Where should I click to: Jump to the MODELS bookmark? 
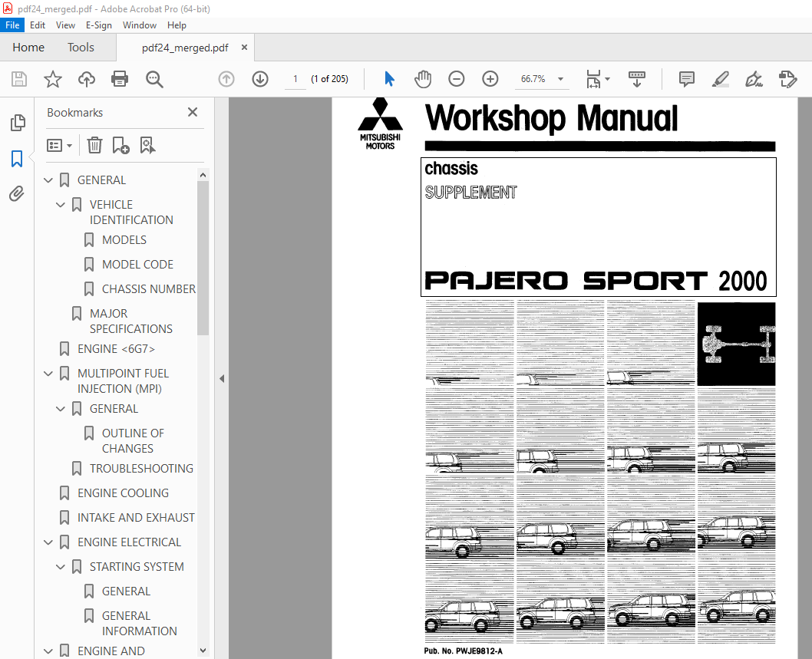tap(124, 240)
